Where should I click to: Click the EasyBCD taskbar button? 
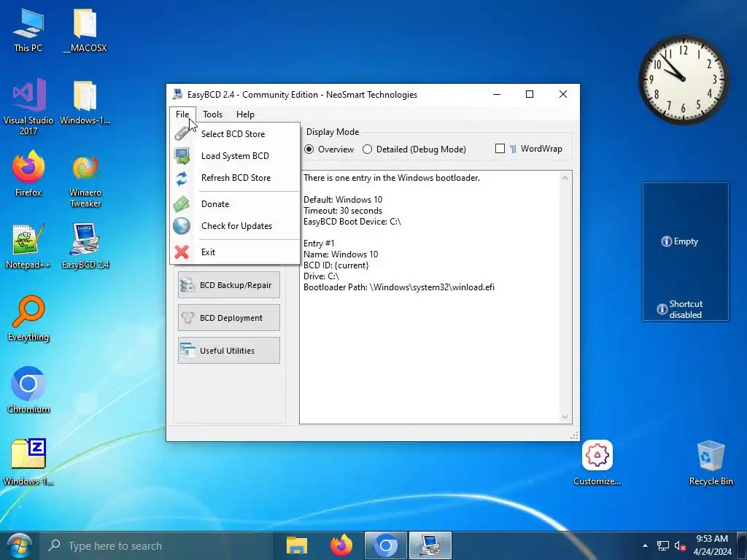click(430, 545)
